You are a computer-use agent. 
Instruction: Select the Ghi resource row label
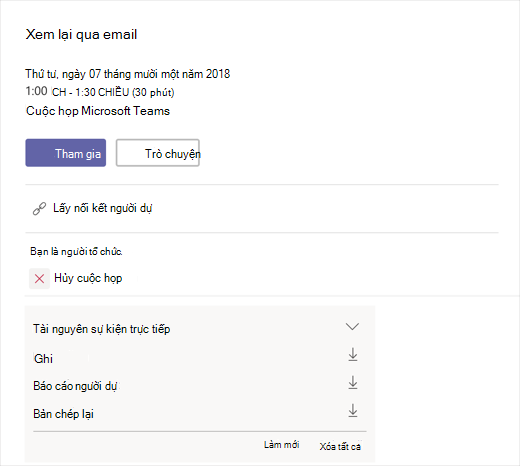(x=43, y=359)
